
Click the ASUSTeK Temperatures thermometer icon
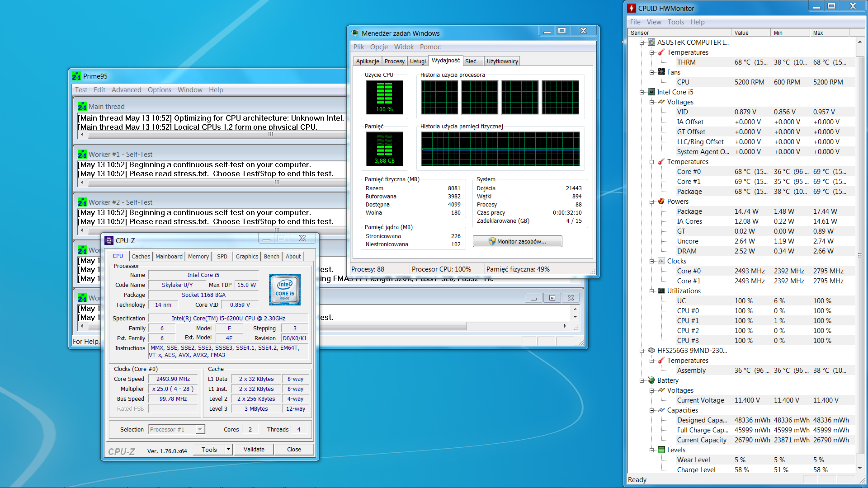[661, 52]
